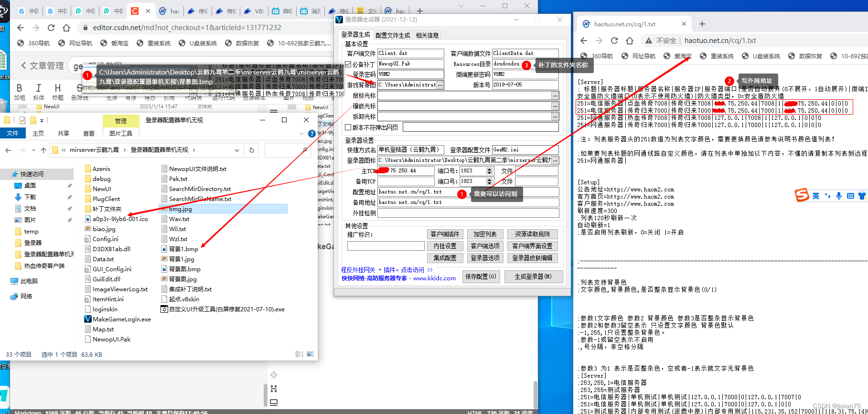The width and height of the screenshot is (868, 414).
Task: Open www.kkidc.com link
Action: tap(434, 278)
